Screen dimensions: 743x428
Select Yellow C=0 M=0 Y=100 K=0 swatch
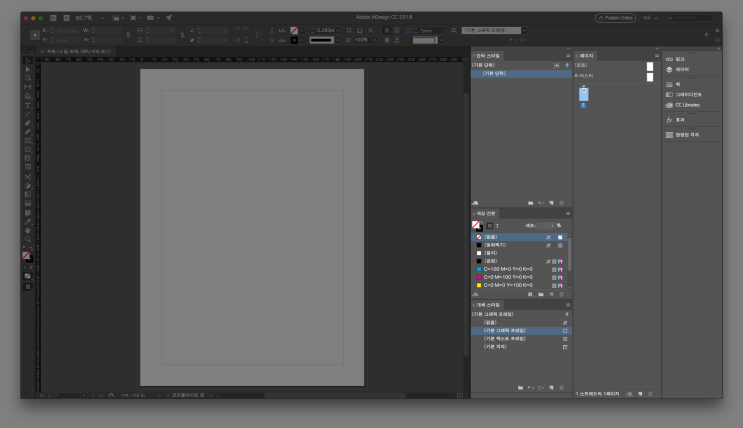click(x=520, y=285)
